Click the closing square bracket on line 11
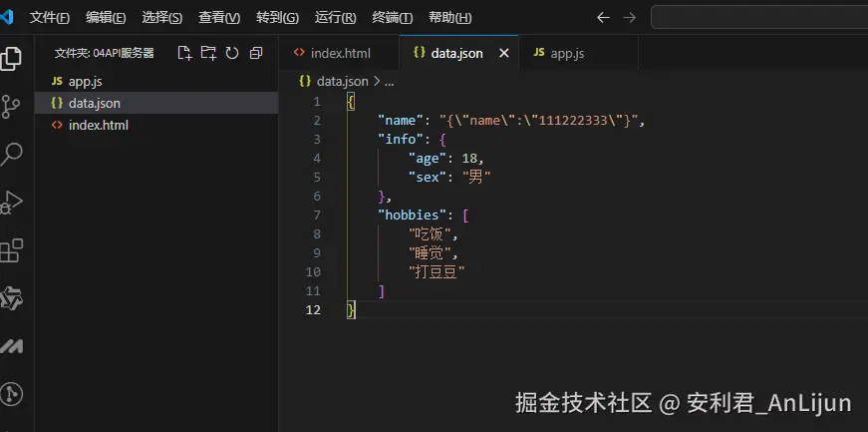This screenshot has height=432, width=868. (x=382, y=290)
